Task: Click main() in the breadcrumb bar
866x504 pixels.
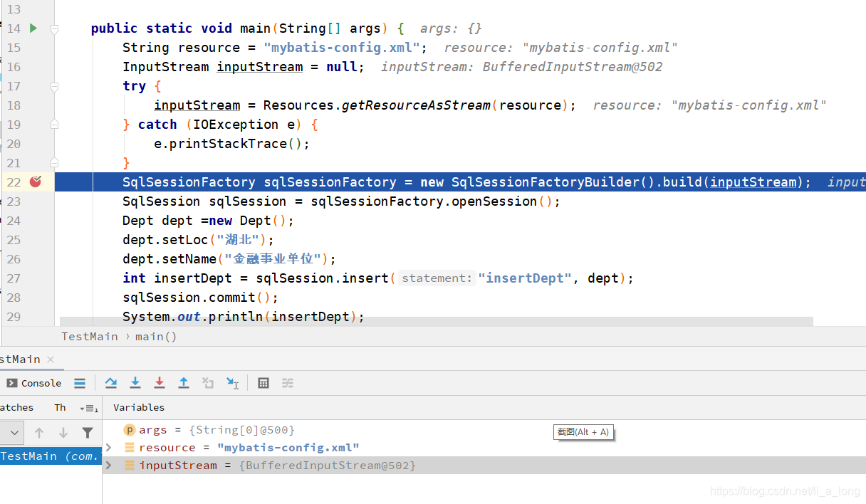Action: pyautogui.click(x=156, y=336)
